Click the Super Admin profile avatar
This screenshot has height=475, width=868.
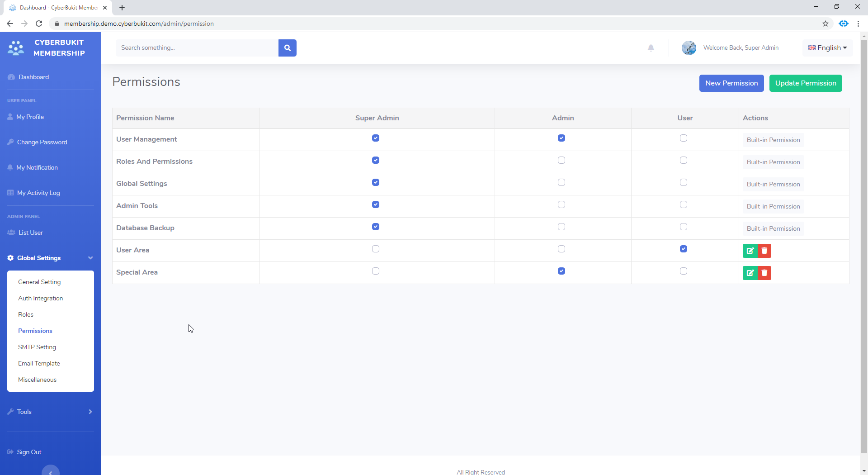[689, 48]
